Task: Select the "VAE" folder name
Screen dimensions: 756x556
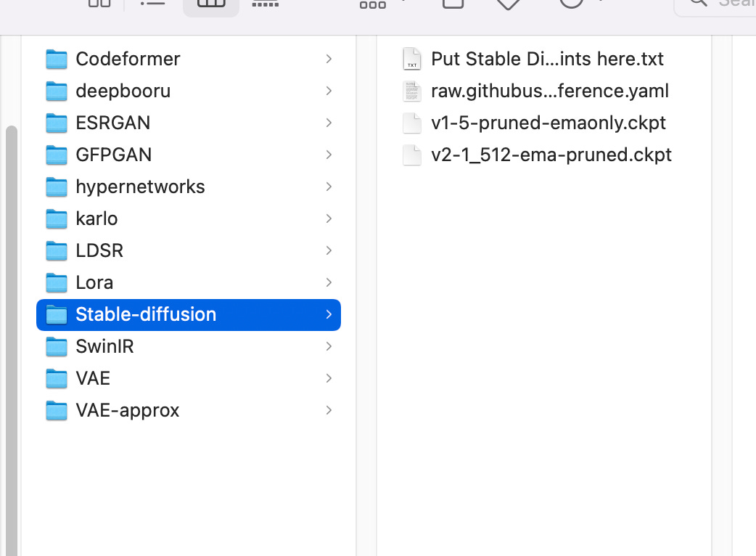Action: tap(93, 378)
